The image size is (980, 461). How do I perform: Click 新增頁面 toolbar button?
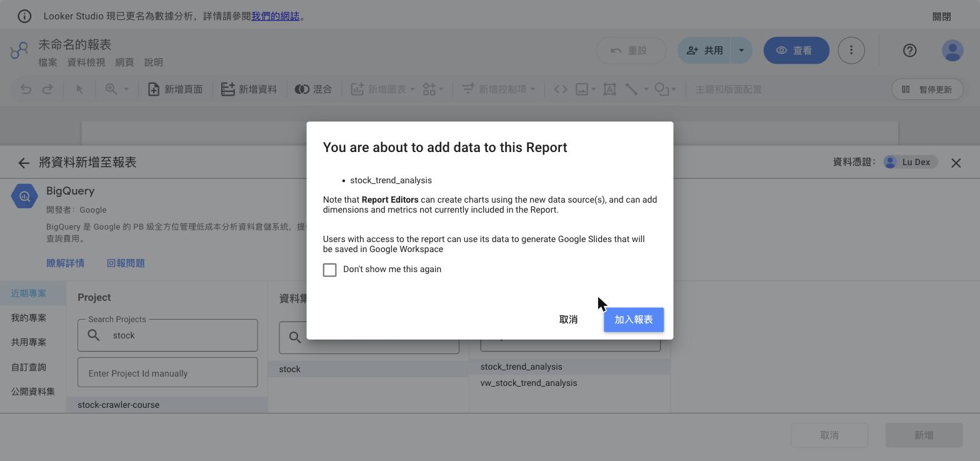click(x=175, y=89)
